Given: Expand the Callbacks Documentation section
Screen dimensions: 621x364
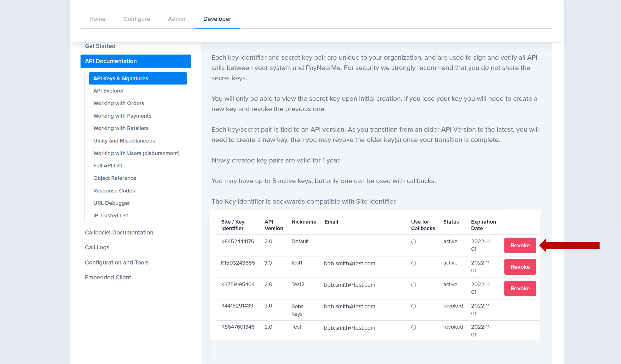Looking at the screenshot, I should click(x=119, y=232).
